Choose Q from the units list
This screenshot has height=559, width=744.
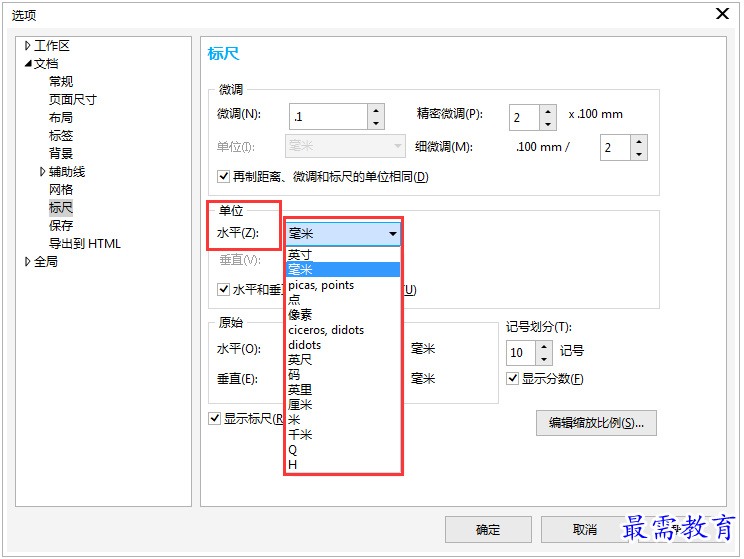coord(343,449)
